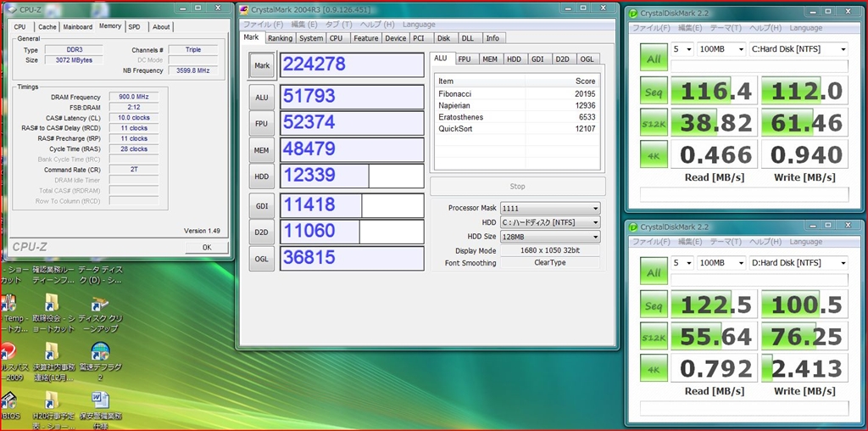The image size is (868, 431).
Task: Open the BIOS shortcut on the desktop
Action: (10, 400)
